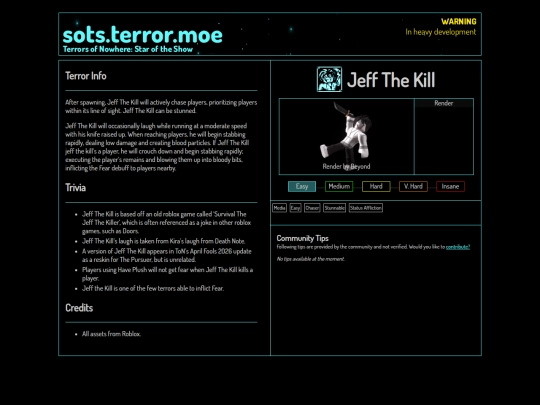This screenshot has width=540, height=405.
Task: Click the Jeff The Kill title heading
Action: coord(391,80)
